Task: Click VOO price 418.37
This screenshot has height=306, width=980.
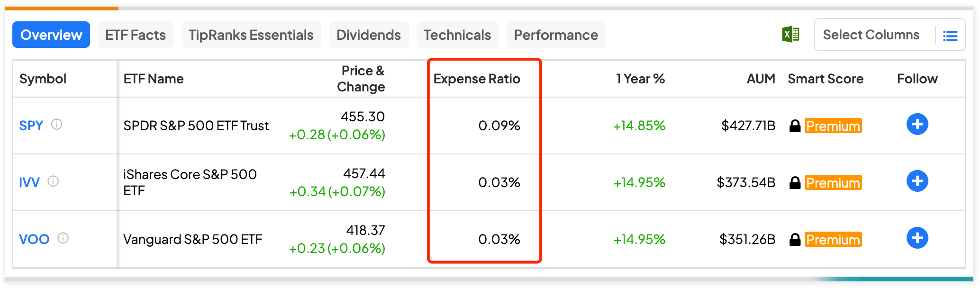Action: pyautogui.click(x=366, y=230)
